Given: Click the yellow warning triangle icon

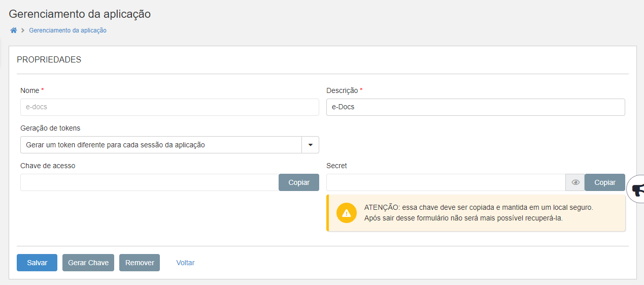Looking at the screenshot, I should (x=347, y=213).
